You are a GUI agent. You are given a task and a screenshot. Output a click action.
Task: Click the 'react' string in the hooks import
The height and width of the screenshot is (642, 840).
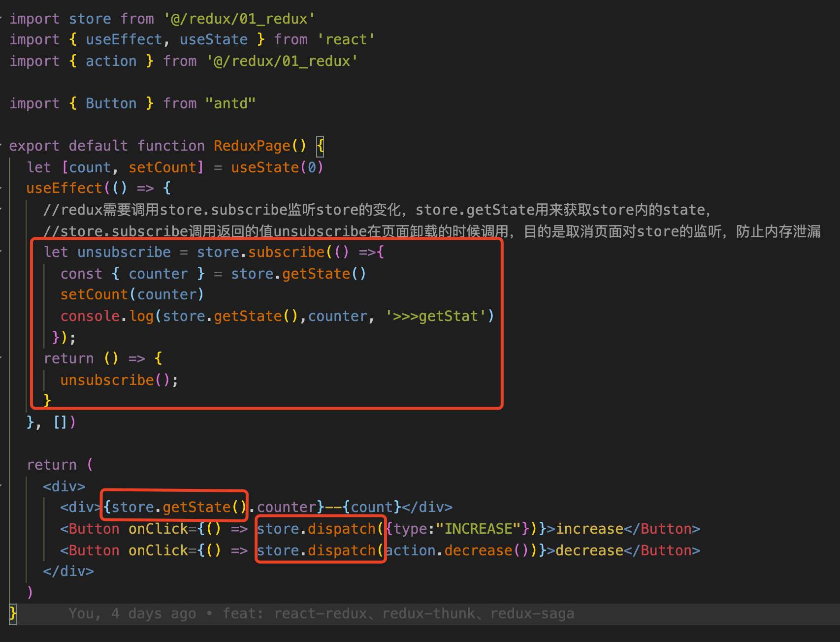[x=346, y=39]
